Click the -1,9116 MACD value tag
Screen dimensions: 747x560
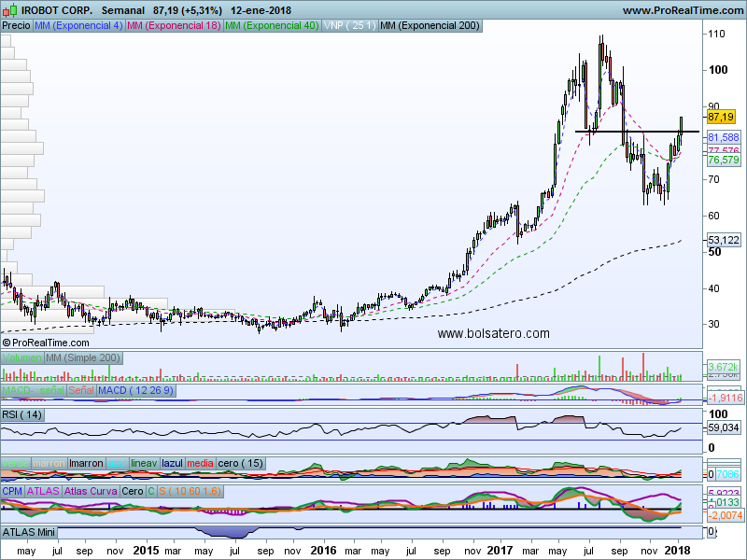coord(725,398)
